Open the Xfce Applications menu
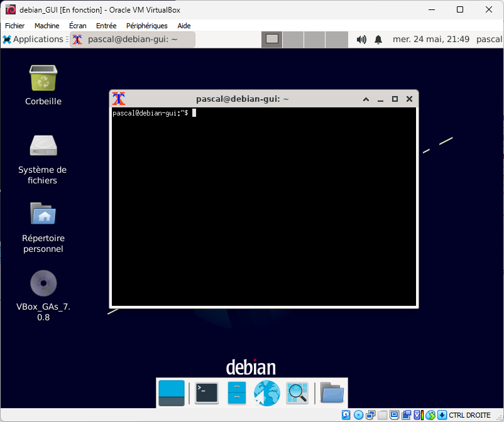504x422 pixels. coord(33,39)
